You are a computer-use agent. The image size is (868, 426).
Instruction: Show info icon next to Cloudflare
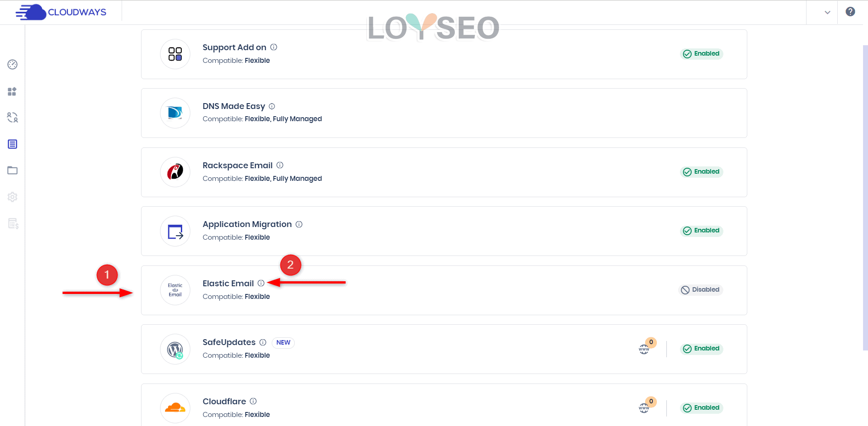pyautogui.click(x=253, y=401)
